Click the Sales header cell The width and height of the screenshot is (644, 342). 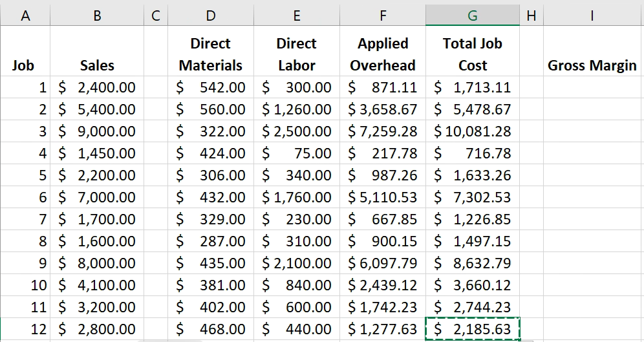pyautogui.click(x=97, y=51)
